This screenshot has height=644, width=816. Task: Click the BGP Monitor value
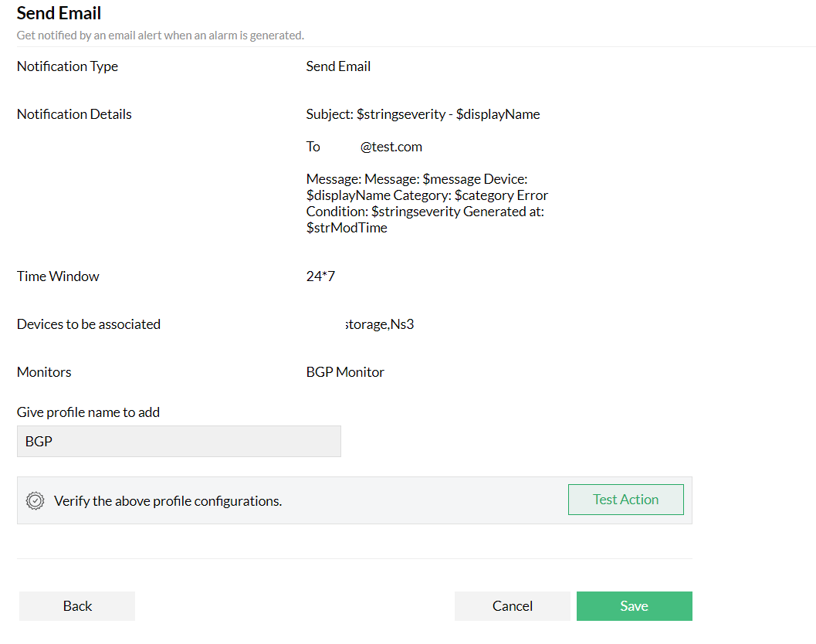[x=345, y=371]
